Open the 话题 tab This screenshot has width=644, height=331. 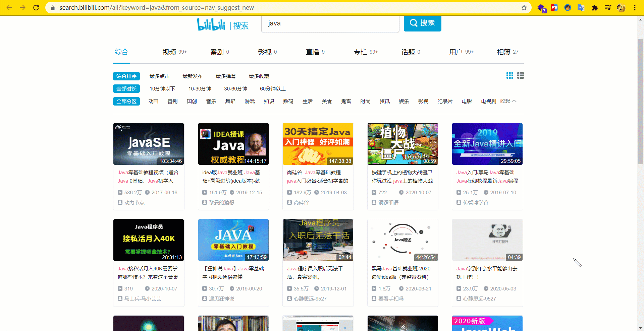coord(411,52)
